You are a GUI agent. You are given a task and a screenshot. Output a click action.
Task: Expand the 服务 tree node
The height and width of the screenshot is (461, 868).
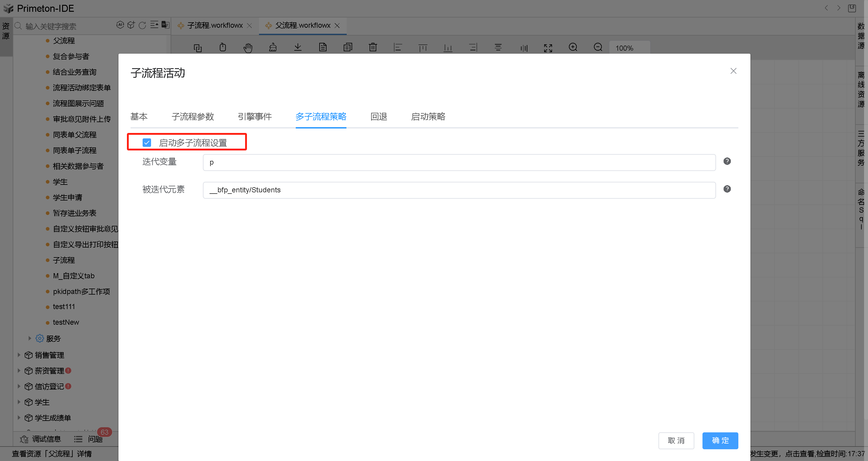(30, 338)
